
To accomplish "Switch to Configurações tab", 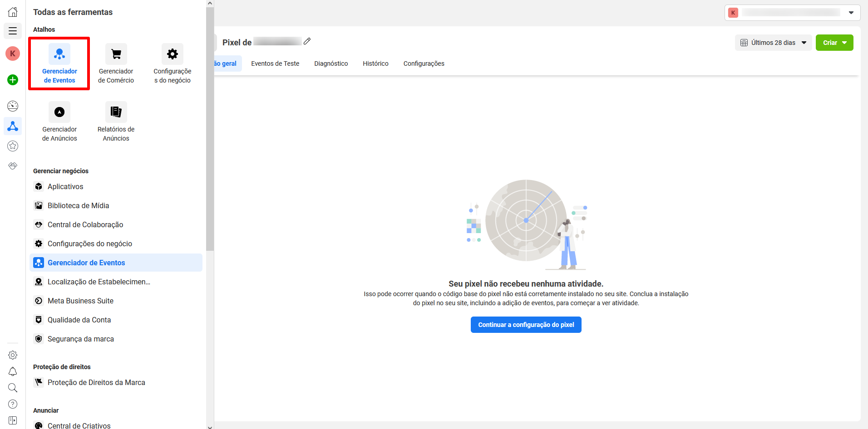I will click(x=424, y=63).
